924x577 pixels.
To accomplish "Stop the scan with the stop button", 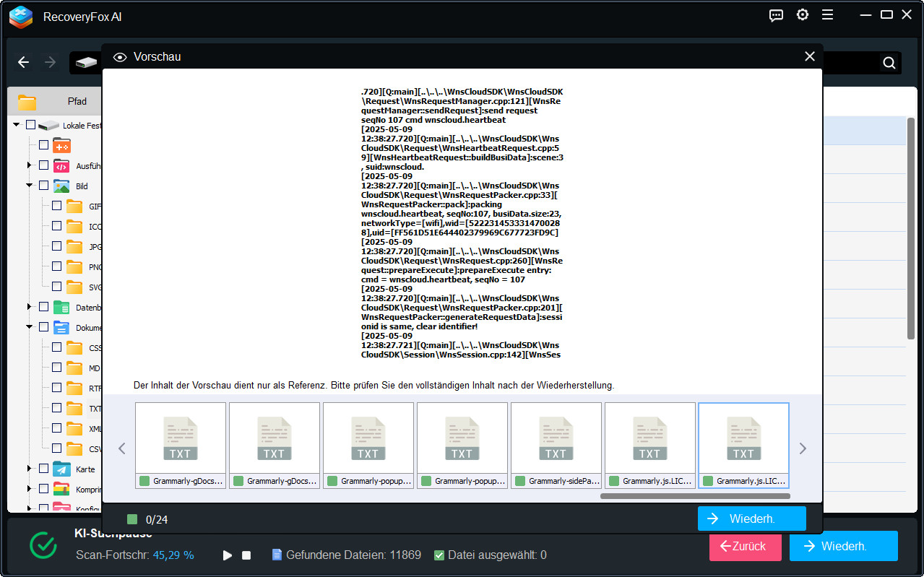I will [246, 555].
